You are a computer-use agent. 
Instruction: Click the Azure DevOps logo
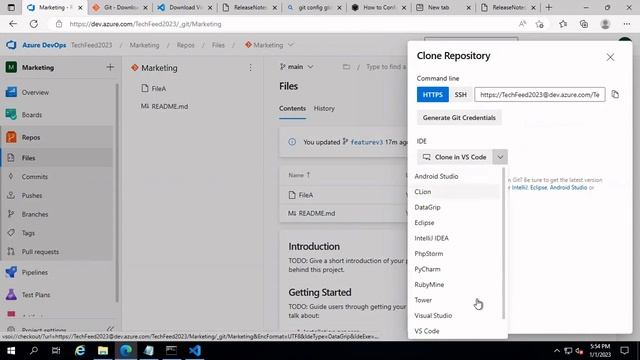pos(11,45)
